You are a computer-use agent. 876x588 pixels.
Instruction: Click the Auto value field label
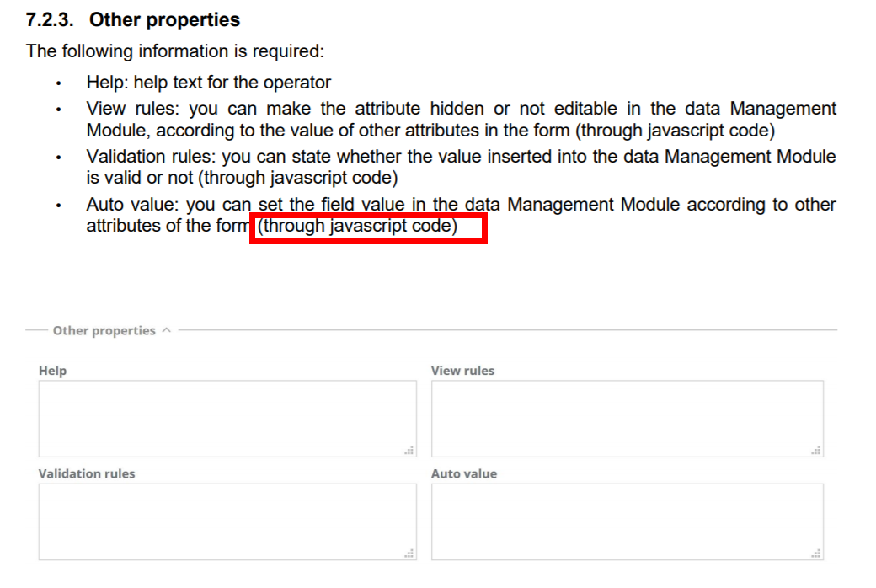463,473
